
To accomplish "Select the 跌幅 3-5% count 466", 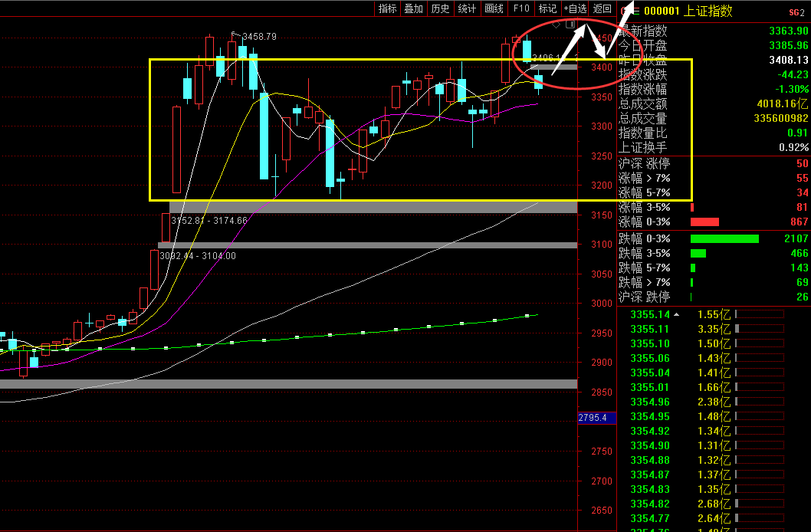I will pos(799,253).
